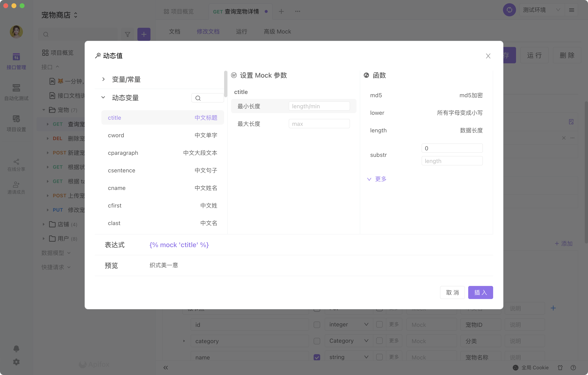Click the filter icon beside the search bar
Image resolution: width=588 pixels, height=375 pixels.
[127, 34]
